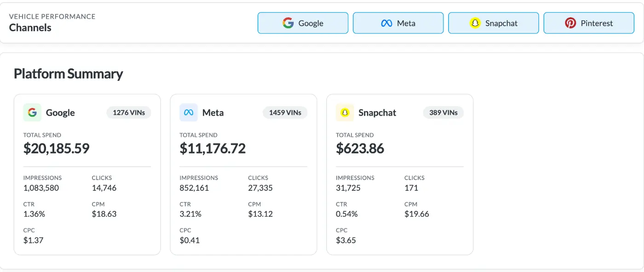Click Google CTR value 1.36%

click(34, 214)
